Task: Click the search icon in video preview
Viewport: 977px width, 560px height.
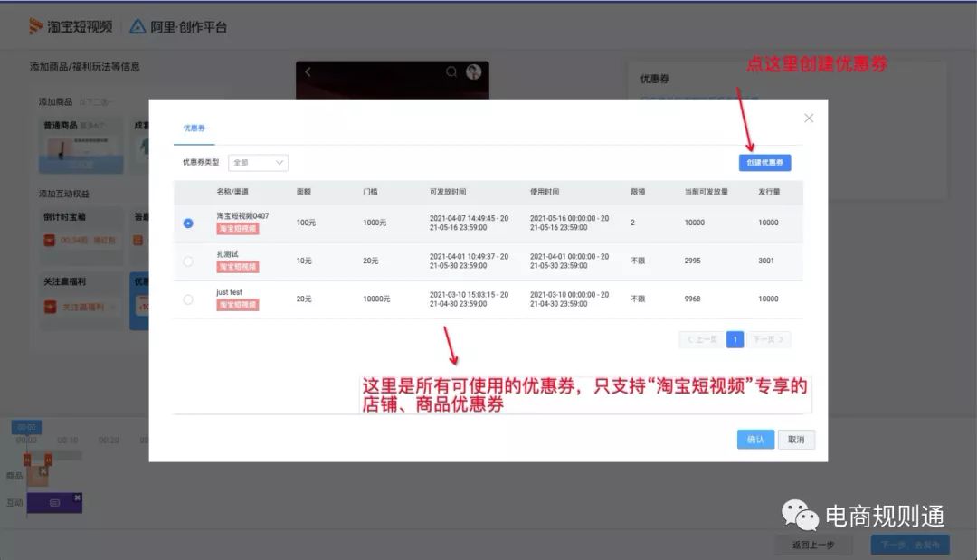Action: pos(451,71)
